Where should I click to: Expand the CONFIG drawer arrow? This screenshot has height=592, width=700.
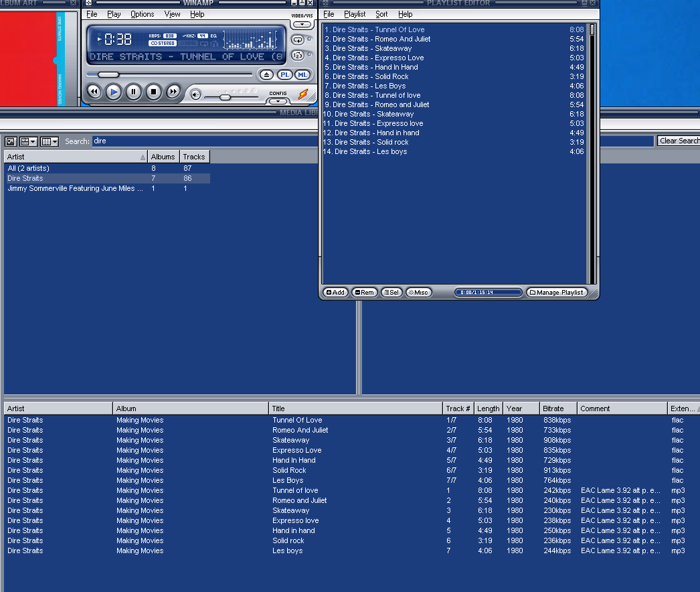point(278,101)
